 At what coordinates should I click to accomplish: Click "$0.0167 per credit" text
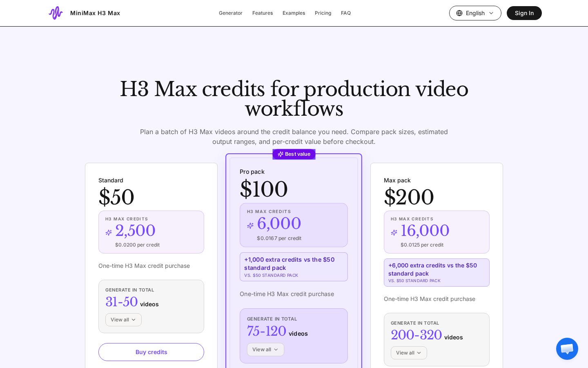pos(279,238)
